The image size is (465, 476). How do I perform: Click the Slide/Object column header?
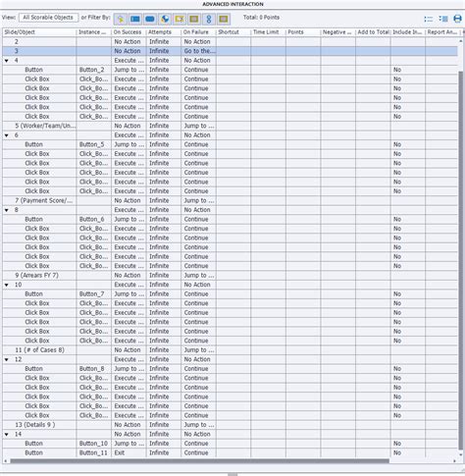point(39,32)
